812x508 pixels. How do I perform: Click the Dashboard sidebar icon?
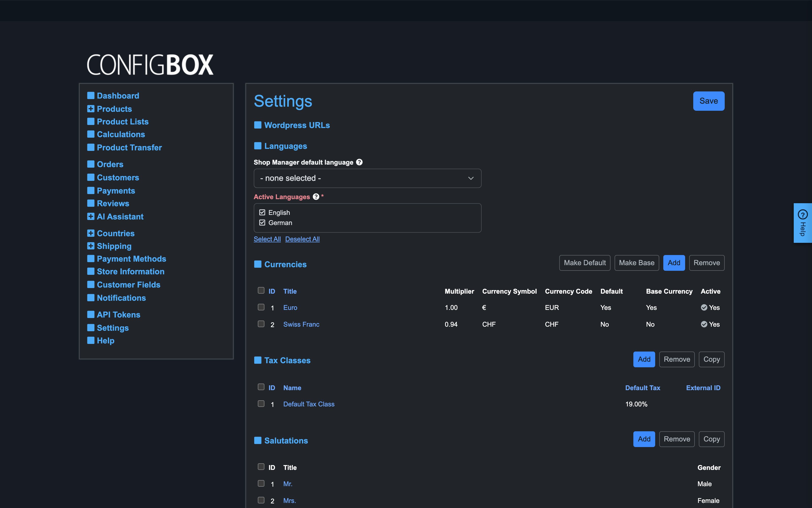click(91, 96)
